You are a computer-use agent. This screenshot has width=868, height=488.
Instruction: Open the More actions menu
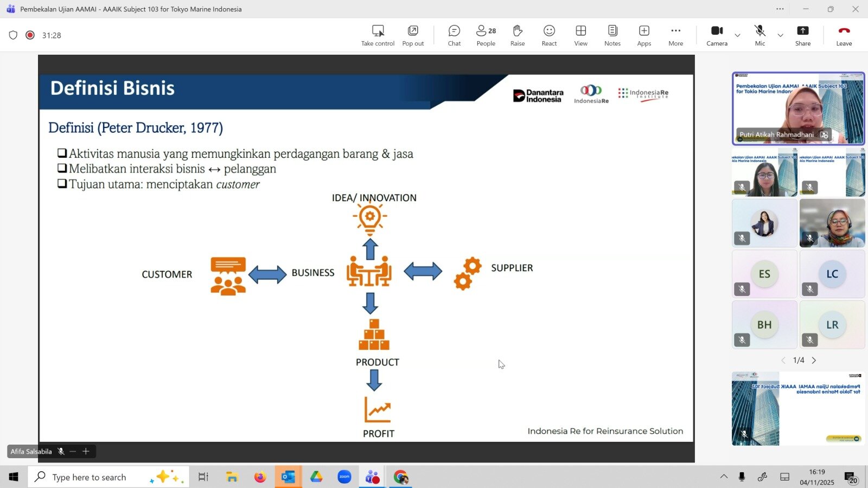point(675,35)
